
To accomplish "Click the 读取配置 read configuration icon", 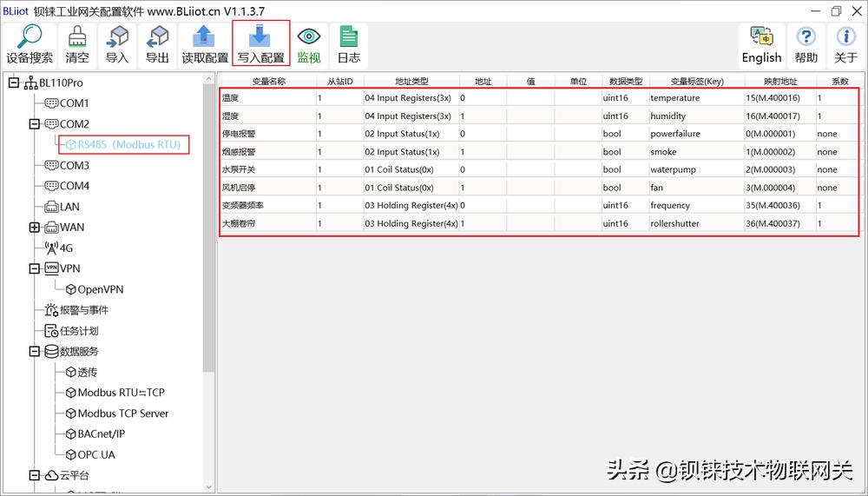I will pyautogui.click(x=205, y=37).
